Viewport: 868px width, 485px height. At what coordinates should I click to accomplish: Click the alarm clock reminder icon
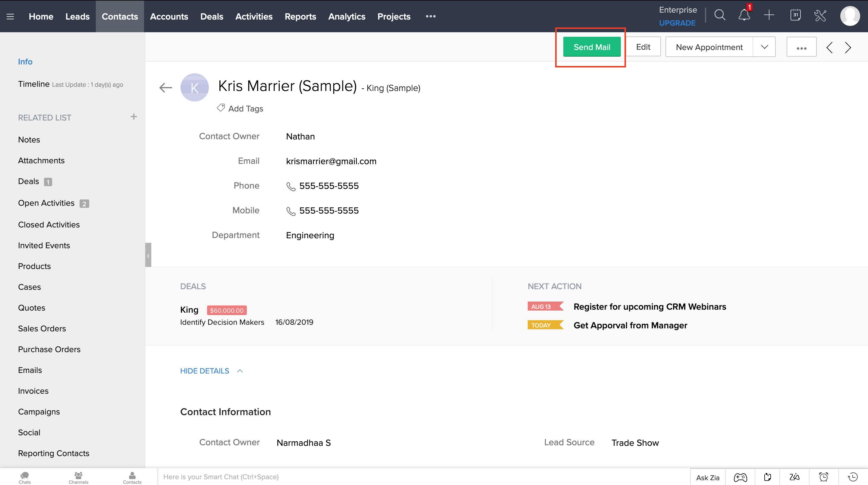pyautogui.click(x=823, y=477)
